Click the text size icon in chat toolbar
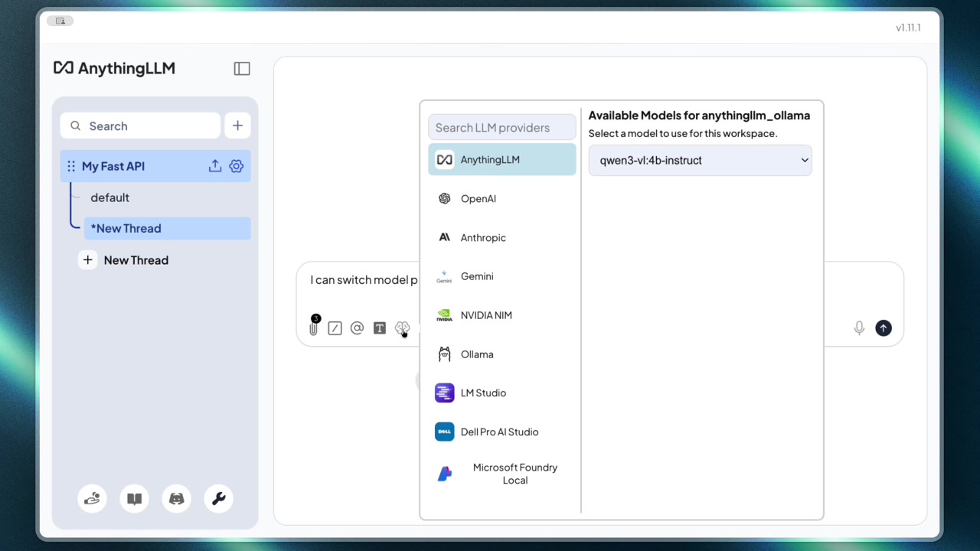The image size is (980, 551). point(379,328)
